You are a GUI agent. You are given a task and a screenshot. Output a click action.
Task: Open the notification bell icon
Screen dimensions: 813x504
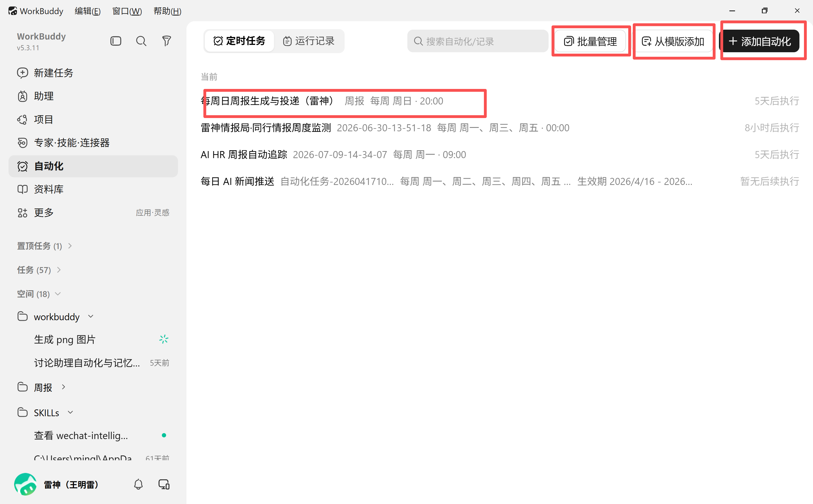(x=138, y=484)
